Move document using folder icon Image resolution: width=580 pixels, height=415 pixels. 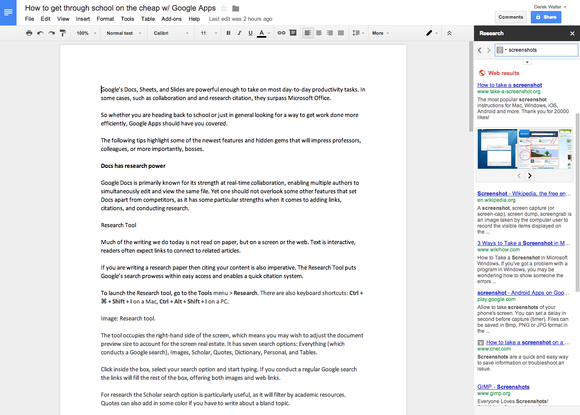pos(236,8)
